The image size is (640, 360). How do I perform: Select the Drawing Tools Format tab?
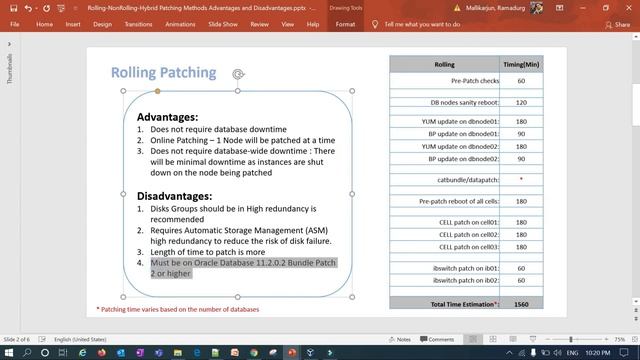click(x=345, y=24)
